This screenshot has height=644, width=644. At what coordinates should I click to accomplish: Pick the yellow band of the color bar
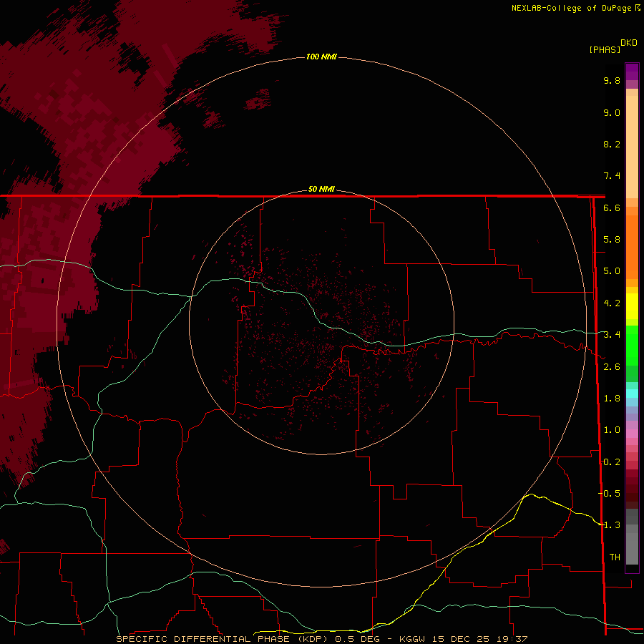click(632, 306)
